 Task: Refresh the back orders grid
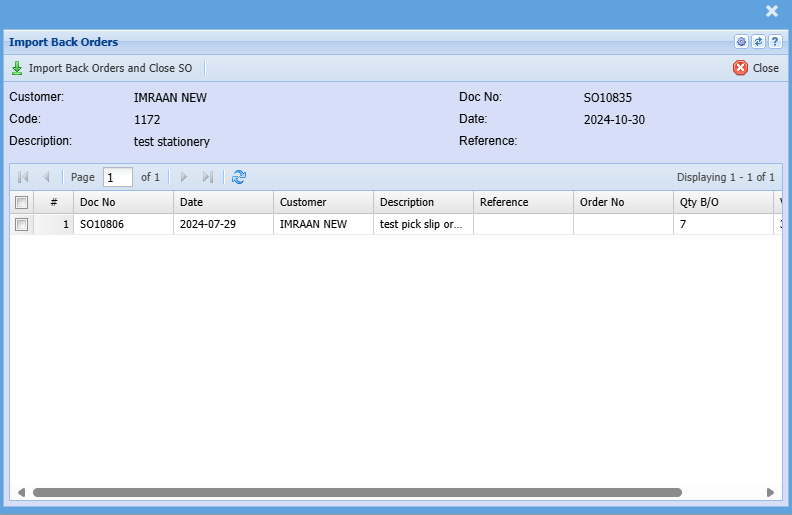239,177
